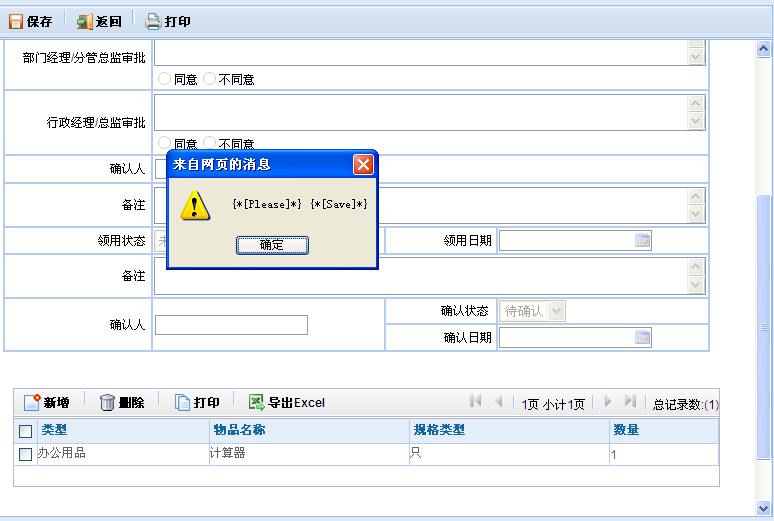Click the page scrollbar down arrow
774x521 pixels.
763,508
